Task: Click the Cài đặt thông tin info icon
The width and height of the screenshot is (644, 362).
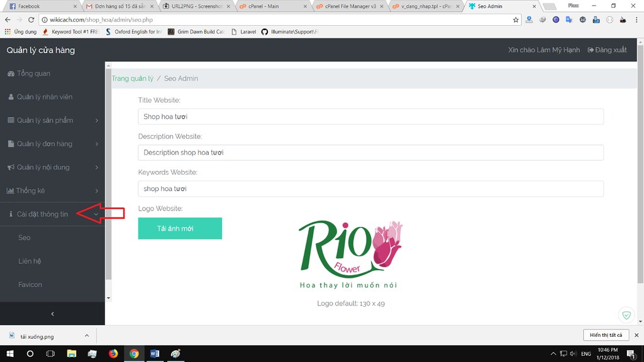Action: point(11,214)
